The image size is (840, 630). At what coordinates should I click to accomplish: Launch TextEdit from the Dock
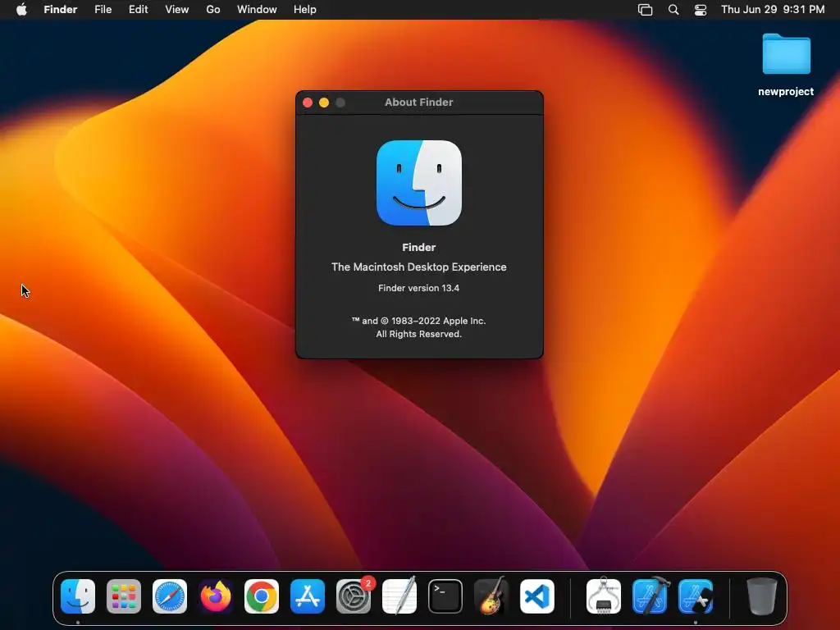[x=399, y=596]
